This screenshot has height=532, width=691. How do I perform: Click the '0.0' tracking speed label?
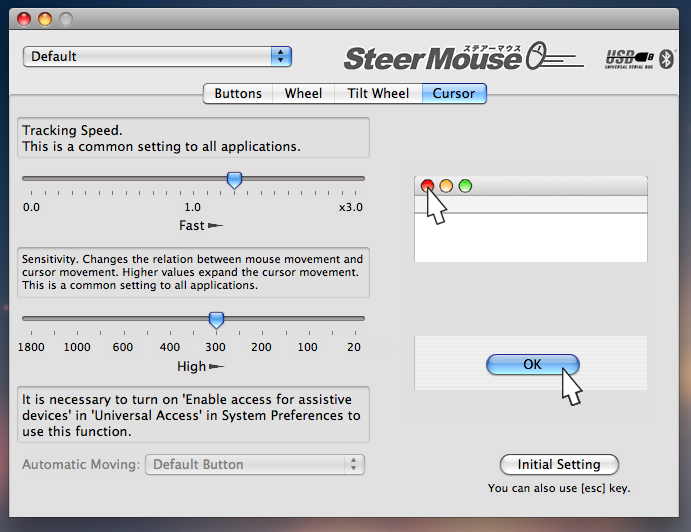31,207
